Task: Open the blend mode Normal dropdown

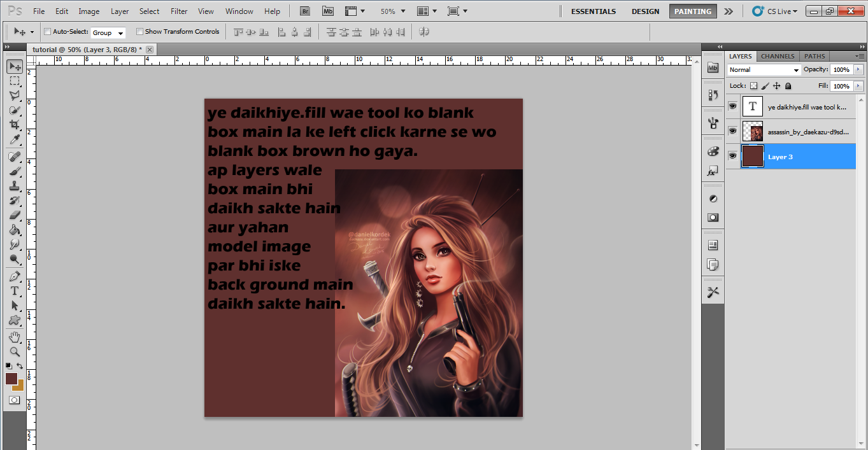Action: 764,69
